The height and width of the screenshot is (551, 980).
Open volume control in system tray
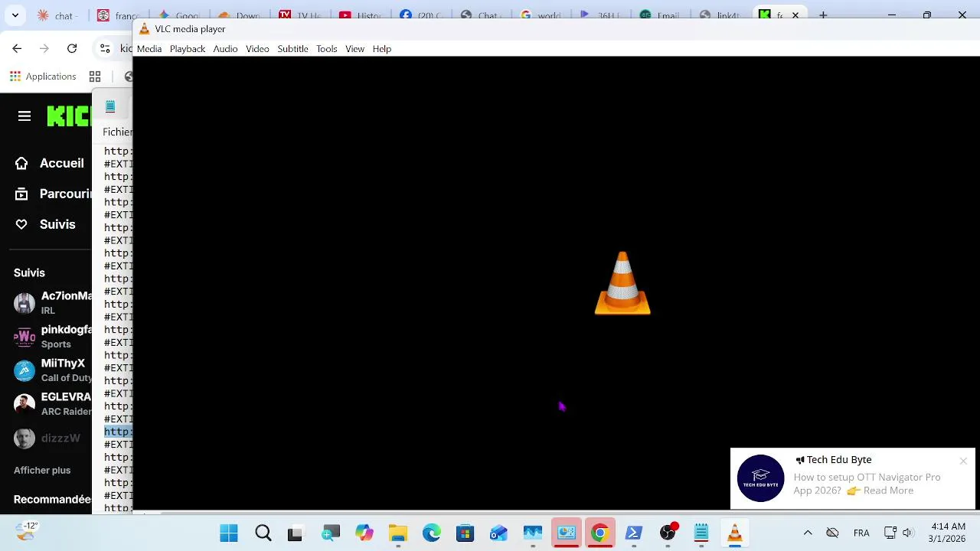click(x=907, y=533)
